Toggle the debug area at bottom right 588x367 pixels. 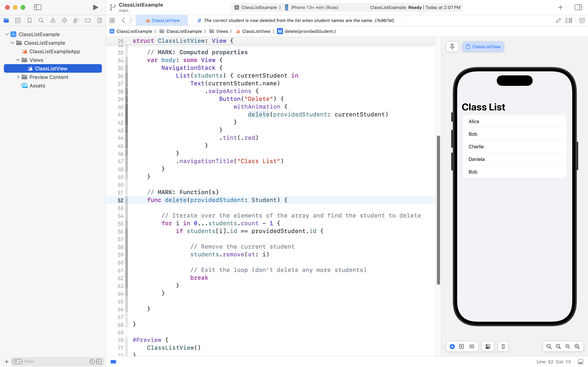[580, 362]
